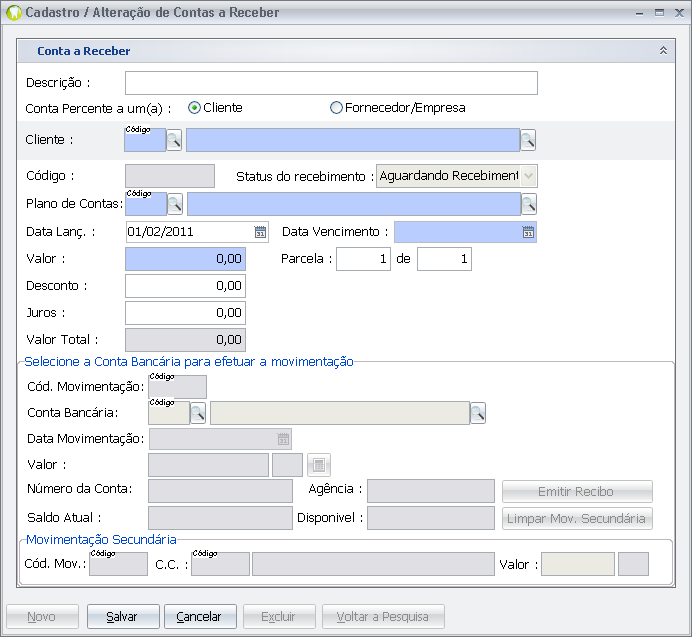This screenshot has height=637, width=692.
Task: Click Voltar a Pesquisa button
Action: 384,616
